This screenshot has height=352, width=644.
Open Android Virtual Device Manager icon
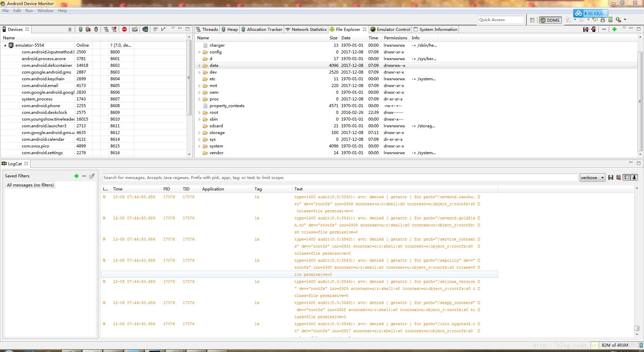coord(610,20)
